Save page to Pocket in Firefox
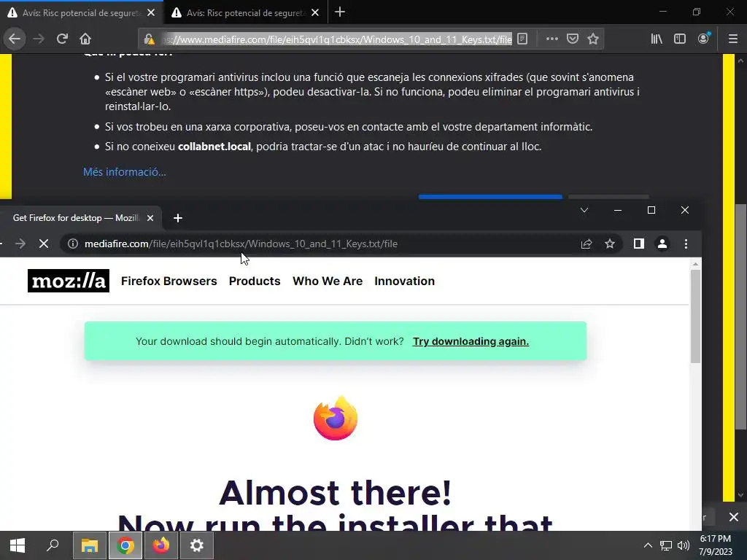 (x=572, y=39)
